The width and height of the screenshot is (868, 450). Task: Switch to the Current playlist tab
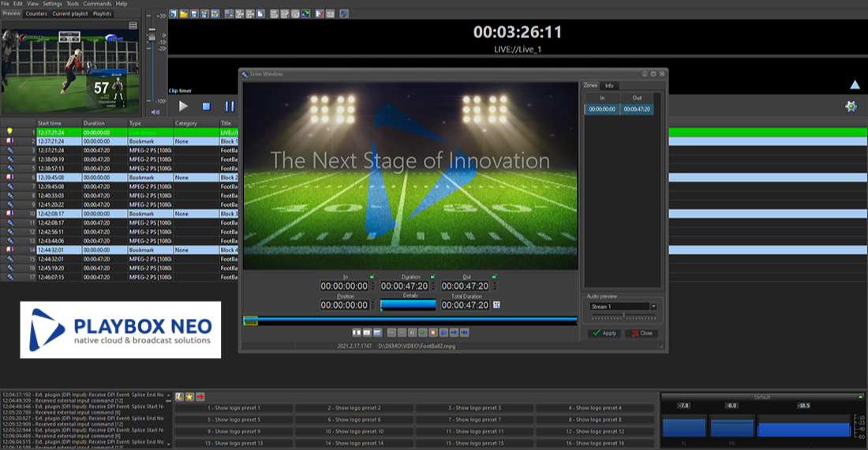pos(70,14)
